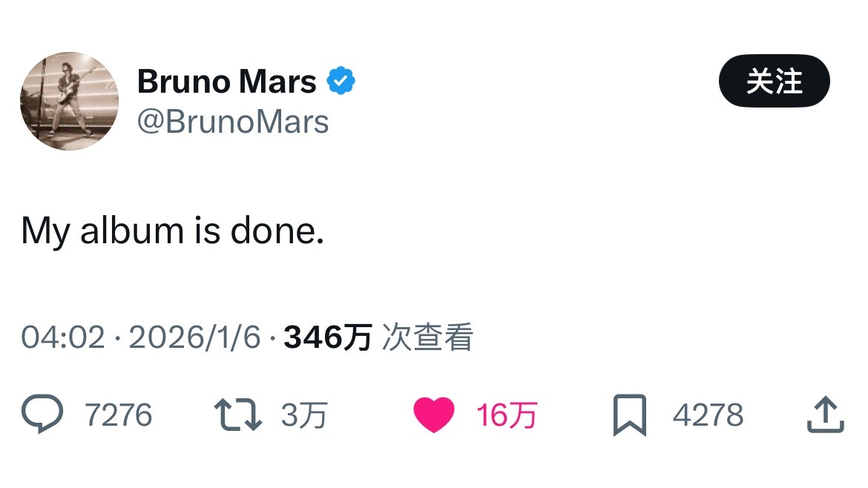
Task: Click the @BrunoMars handle
Action: click(x=233, y=122)
